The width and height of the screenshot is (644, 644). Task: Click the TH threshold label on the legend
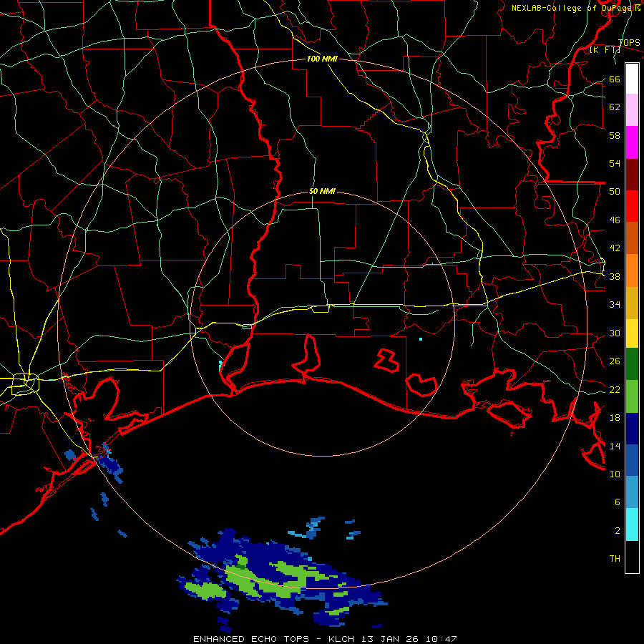click(x=615, y=559)
